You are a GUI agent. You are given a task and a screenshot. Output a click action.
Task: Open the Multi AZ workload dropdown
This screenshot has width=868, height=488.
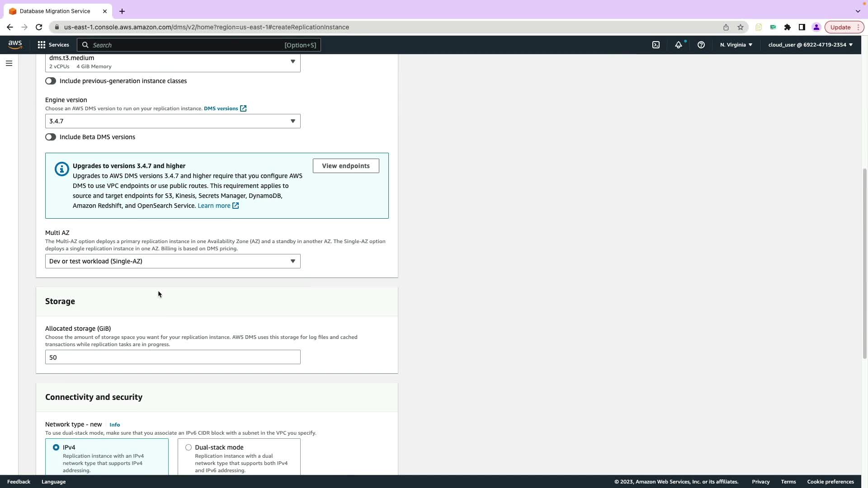pyautogui.click(x=173, y=261)
